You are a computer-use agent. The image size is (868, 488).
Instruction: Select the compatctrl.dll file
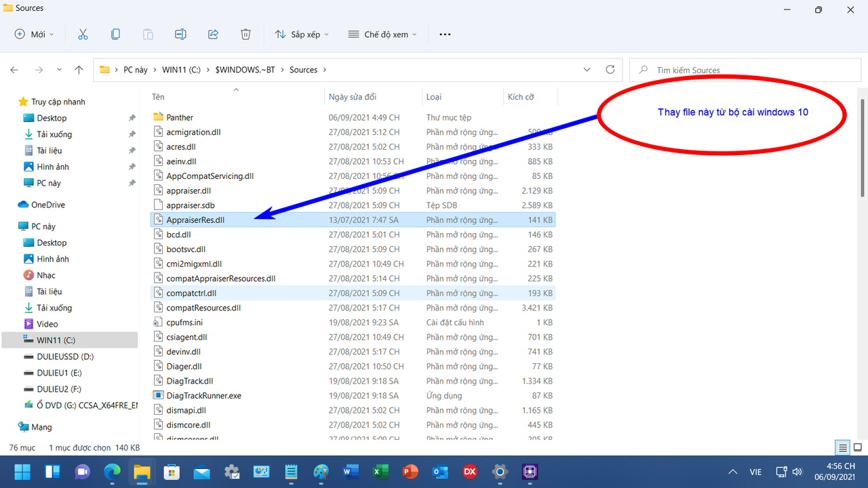(x=351, y=293)
